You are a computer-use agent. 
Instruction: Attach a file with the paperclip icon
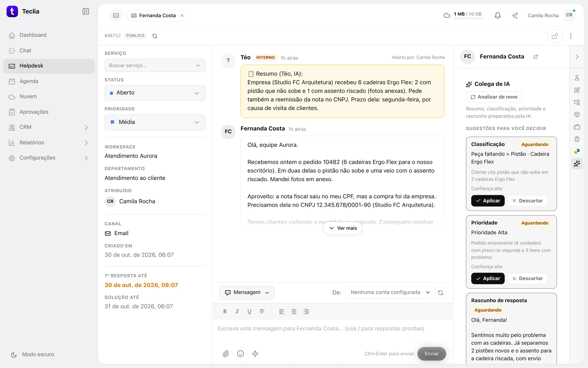point(226,354)
